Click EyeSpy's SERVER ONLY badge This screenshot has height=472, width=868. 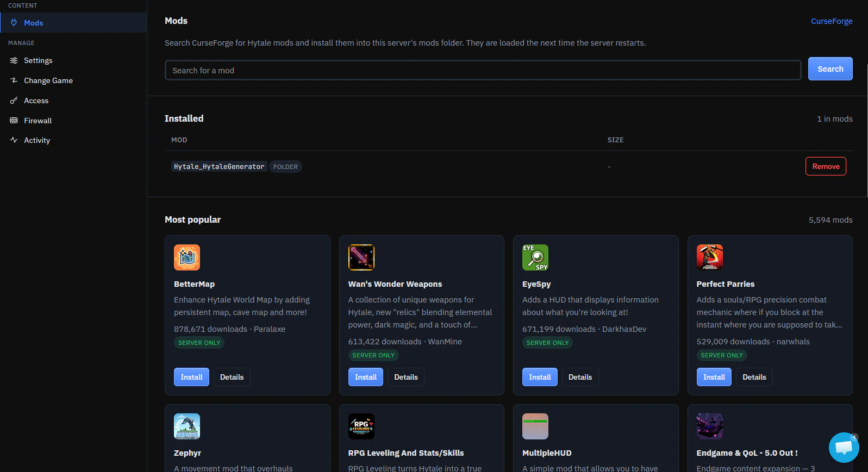pos(547,343)
